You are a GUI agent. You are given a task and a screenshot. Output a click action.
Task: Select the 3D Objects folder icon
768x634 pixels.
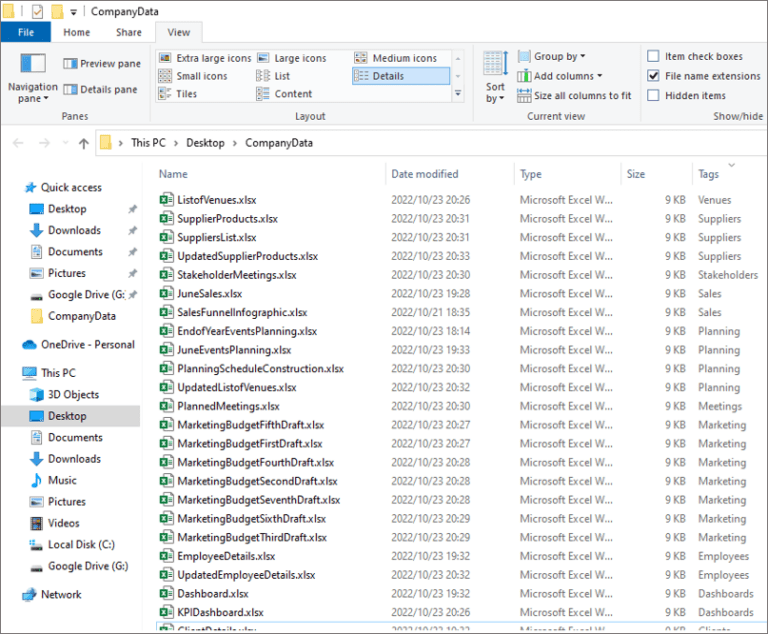pyautogui.click(x=36, y=394)
